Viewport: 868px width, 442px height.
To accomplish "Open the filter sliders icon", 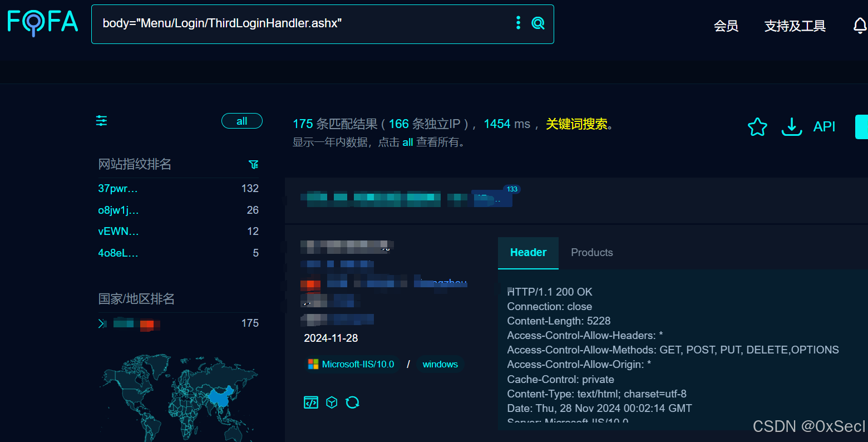I will point(101,120).
